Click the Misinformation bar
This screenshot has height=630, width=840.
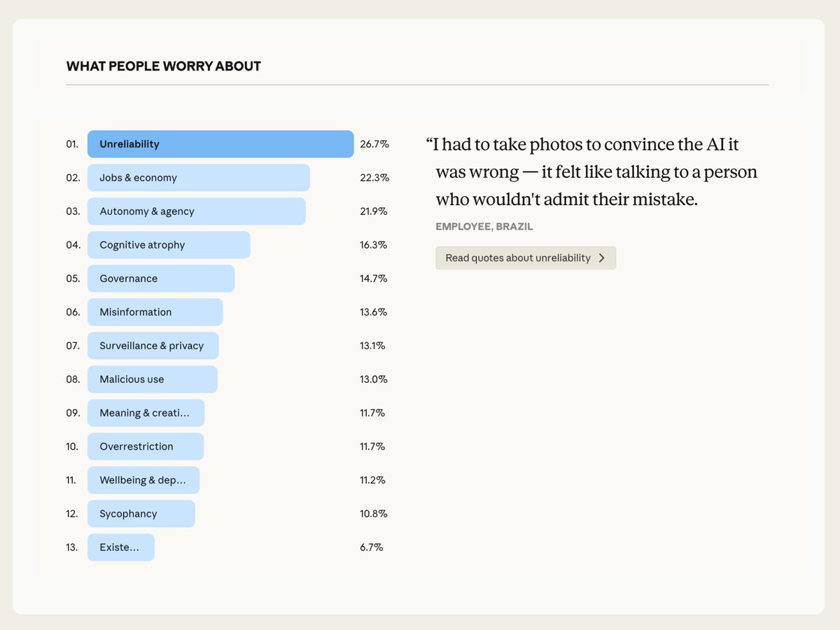coord(155,312)
